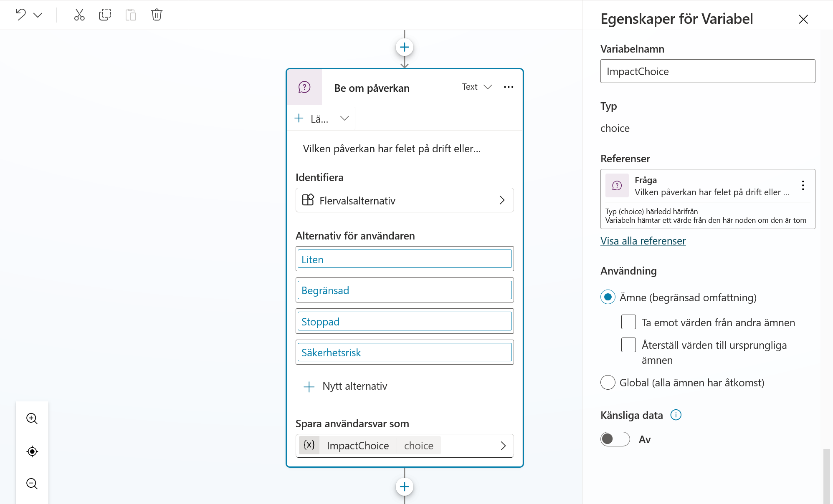The height and width of the screenshot is (504, 833).
Task: Edit the Stoppad option field
Action: click(x=405, y=321)
